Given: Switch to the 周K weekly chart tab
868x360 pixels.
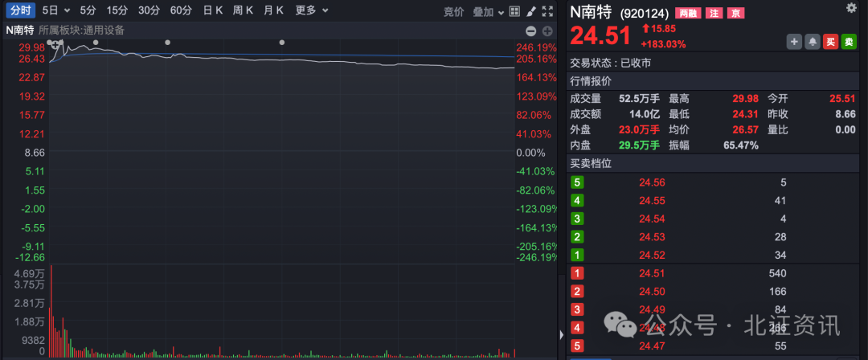Looking at the screenshot, I should (x=243, y=10).
